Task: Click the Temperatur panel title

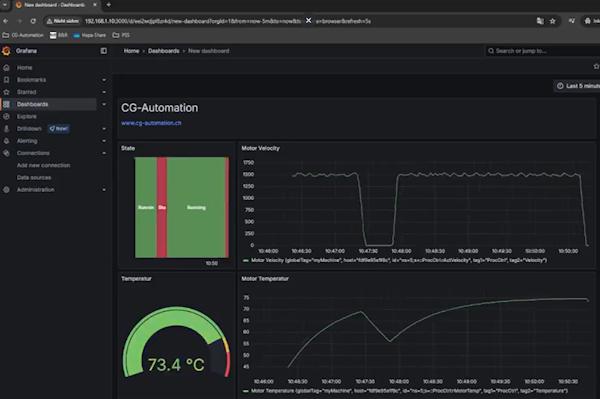Action: (136, 278)
